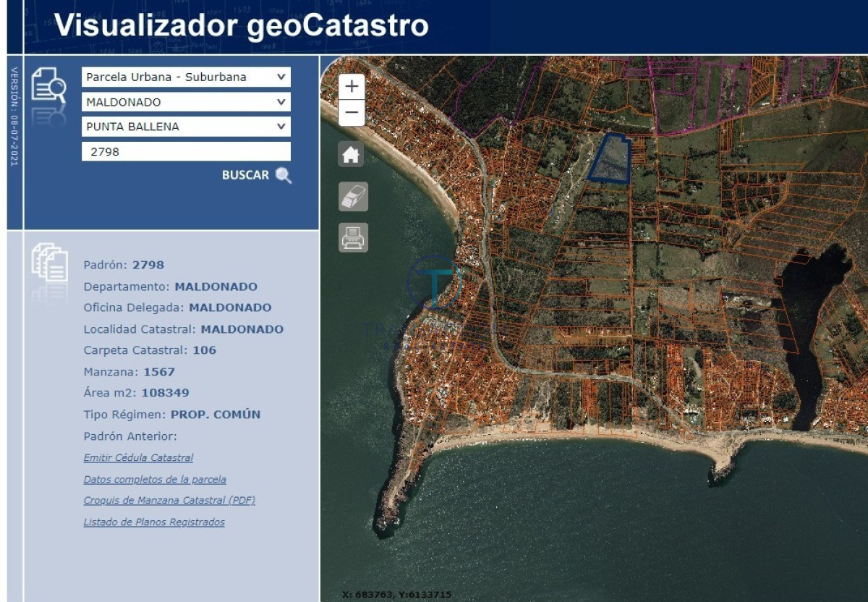Open the MALDONADO department dropdown
Screen dimensions: 868x602
tap(186, 102)
